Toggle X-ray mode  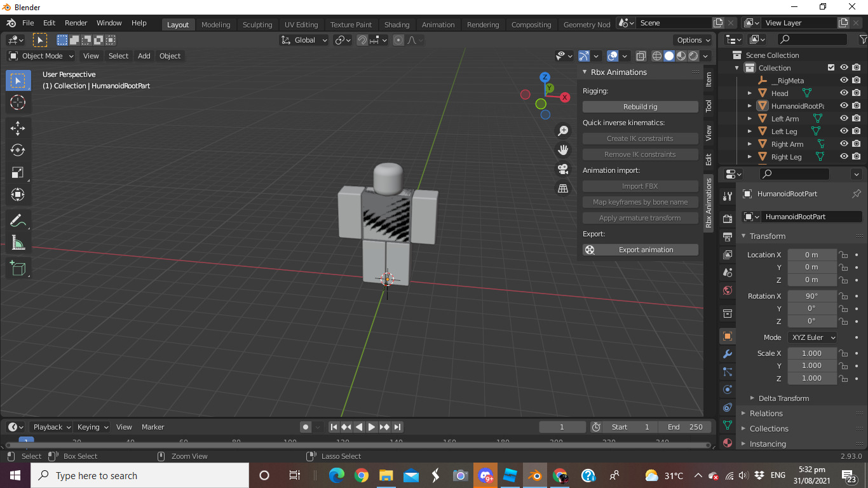tap(641, 56)
